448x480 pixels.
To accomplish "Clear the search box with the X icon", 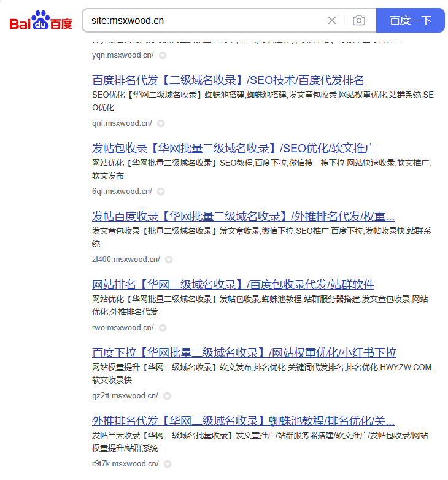I will point(332,20).
